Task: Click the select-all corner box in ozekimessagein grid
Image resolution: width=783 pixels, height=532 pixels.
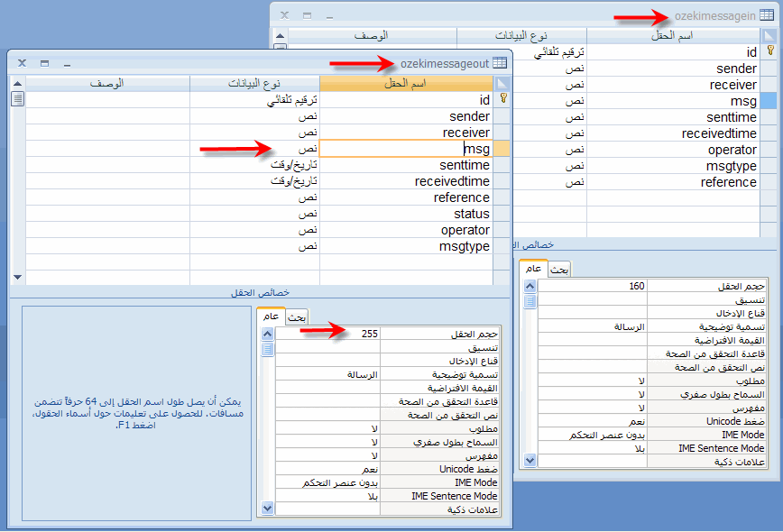Action: tap(769, 35)
